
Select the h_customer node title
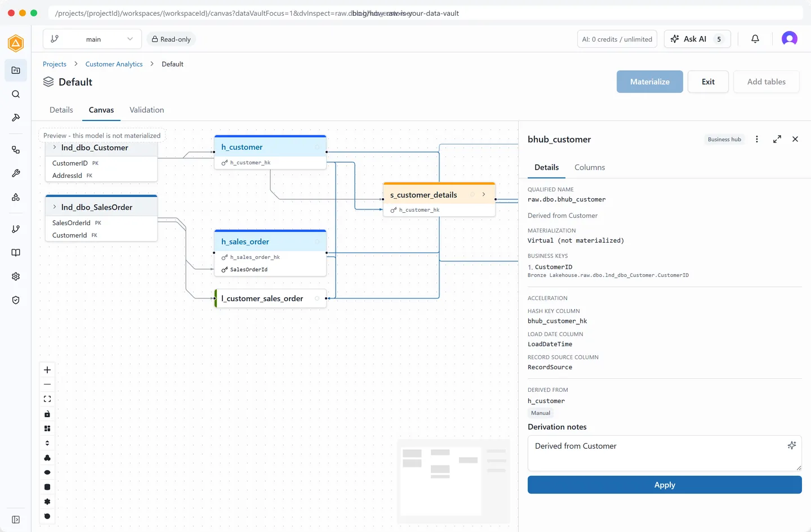pyautogui.click(x=242, y=147)
